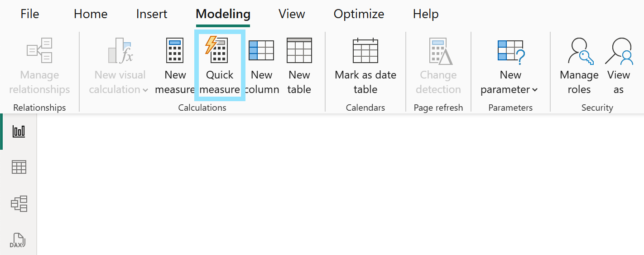
Task: Click the New measure calculator icon
Action: tap(175, 50)
